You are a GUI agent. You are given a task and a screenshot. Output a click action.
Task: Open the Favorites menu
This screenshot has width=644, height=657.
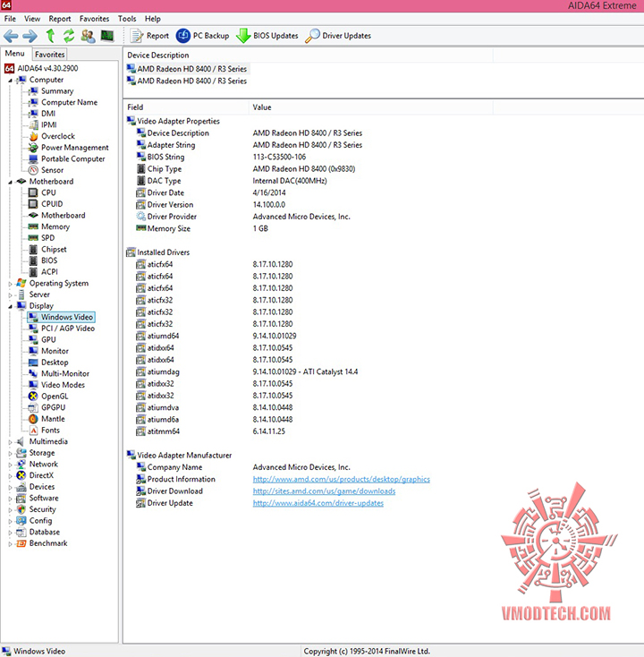click(x=94, y=19)
